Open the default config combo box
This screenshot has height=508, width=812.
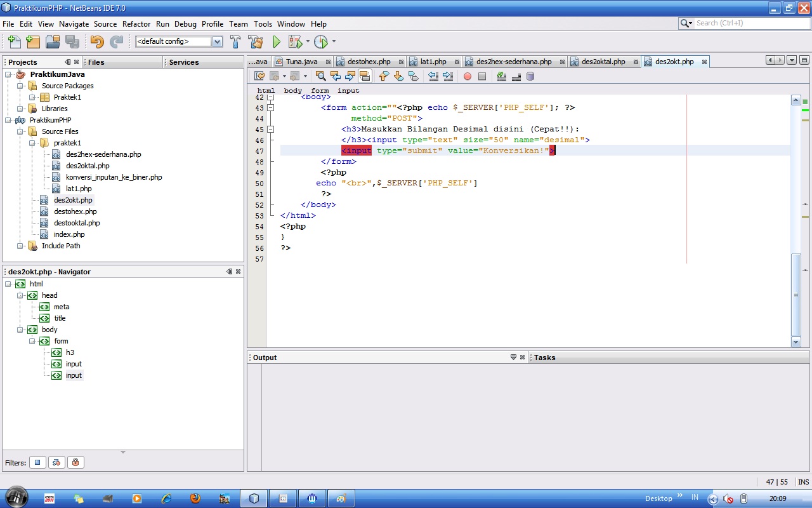[x=179, y=41]
